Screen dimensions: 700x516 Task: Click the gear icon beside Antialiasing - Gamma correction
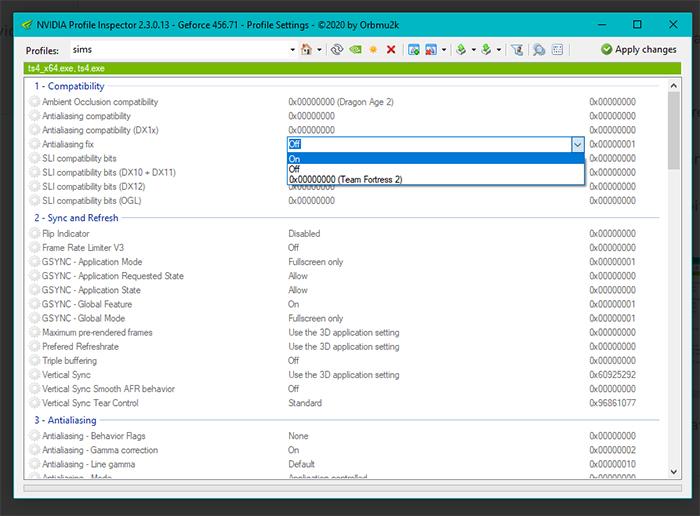[x=34, y=450]
